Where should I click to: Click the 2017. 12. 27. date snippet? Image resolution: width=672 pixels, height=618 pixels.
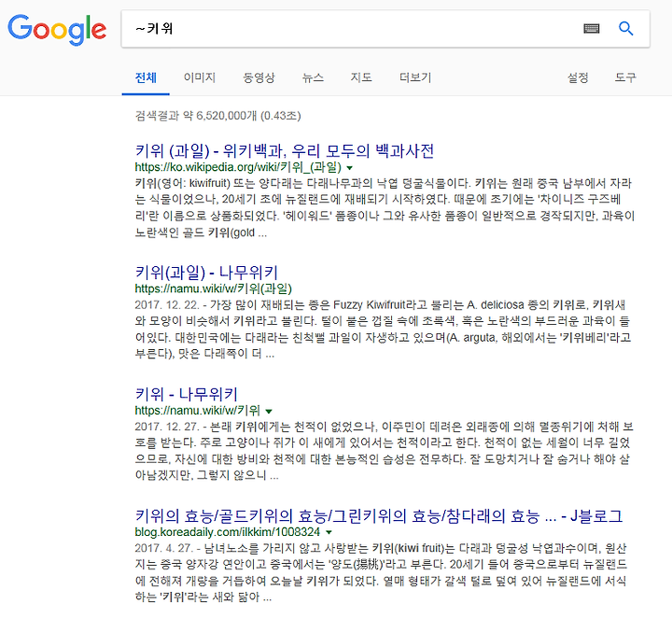[x=167, y=427]
